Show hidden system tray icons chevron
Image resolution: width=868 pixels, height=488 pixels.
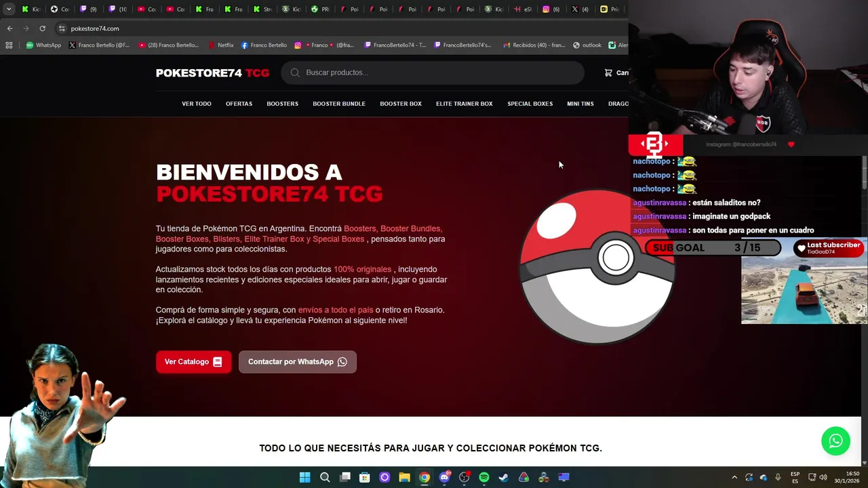pyautogui.click(x=734, y=477)
